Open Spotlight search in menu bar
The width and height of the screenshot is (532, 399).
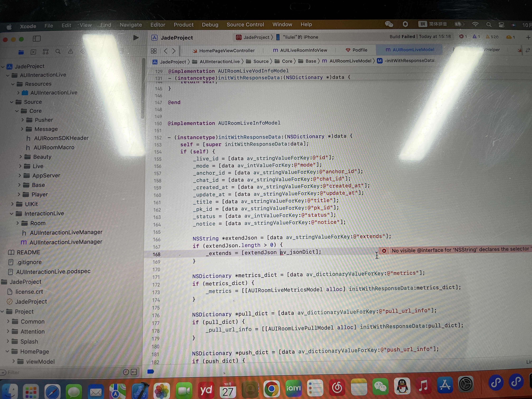489,25
